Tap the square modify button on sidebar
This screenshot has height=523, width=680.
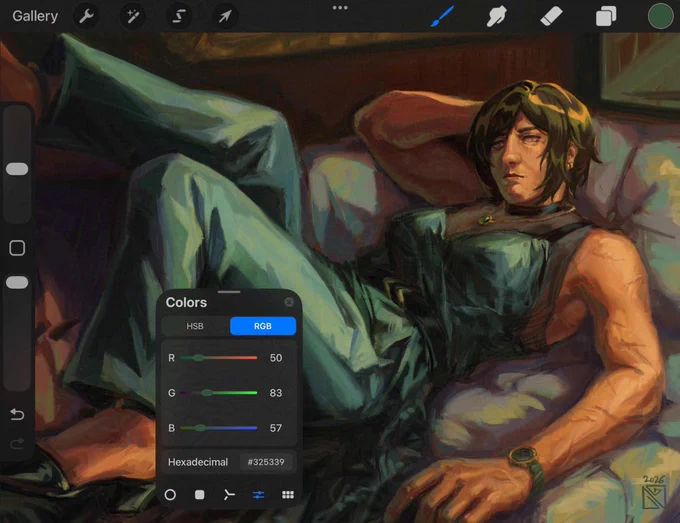17,248
